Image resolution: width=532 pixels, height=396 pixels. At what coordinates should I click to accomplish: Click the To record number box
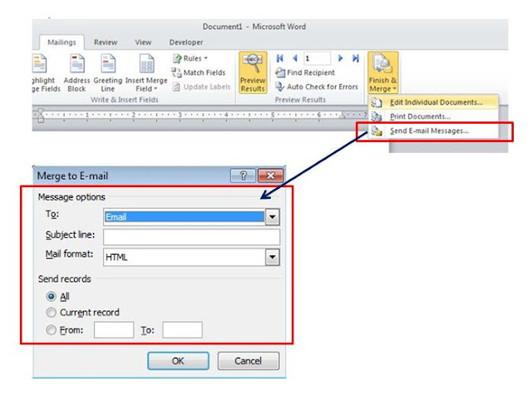click(182, 329)
